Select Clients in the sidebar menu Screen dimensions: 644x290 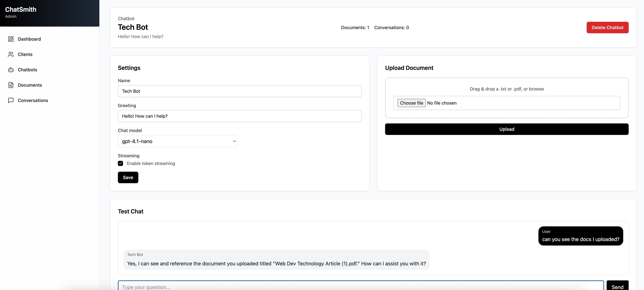[x=25, y=54]
